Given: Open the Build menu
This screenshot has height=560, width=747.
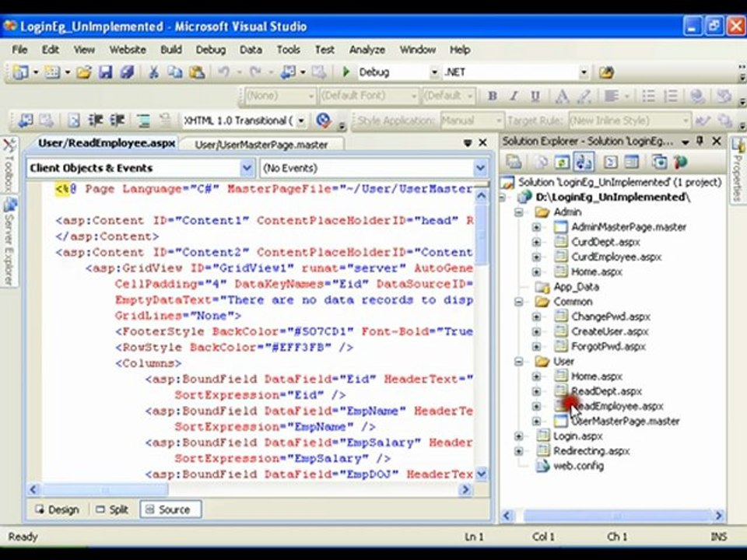Looking at the screenshot, I should click(x=171, y=50).
